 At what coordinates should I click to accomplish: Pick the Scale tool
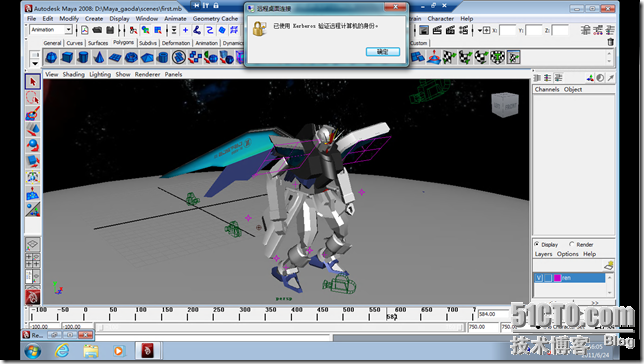[33, 161]
